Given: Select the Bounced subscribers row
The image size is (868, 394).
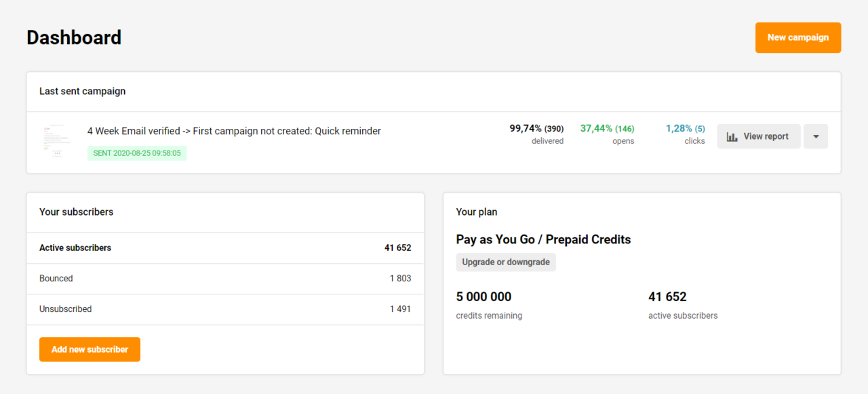Looking at the screenshot, I should pos(56,278).
